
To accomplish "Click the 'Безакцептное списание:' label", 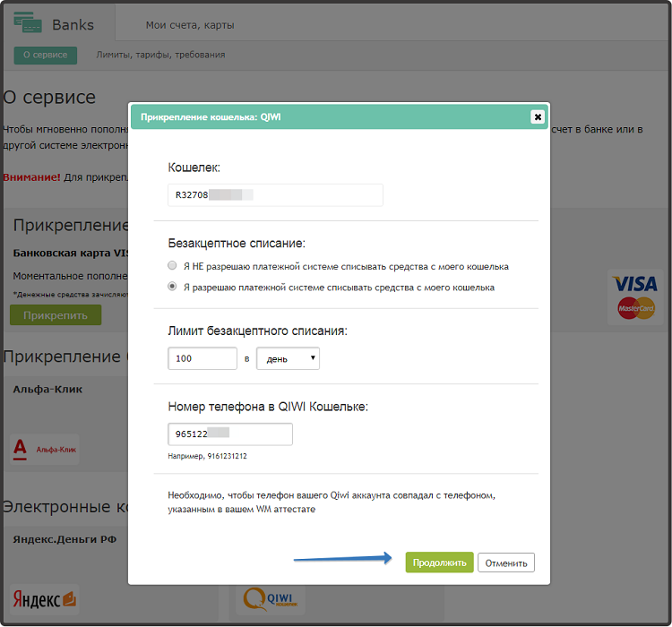I will (237, 243).
